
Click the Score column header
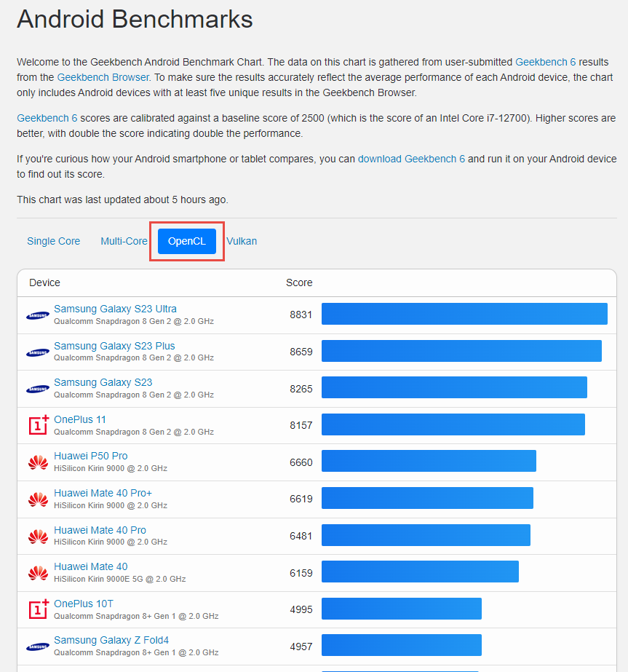point(299,283)
